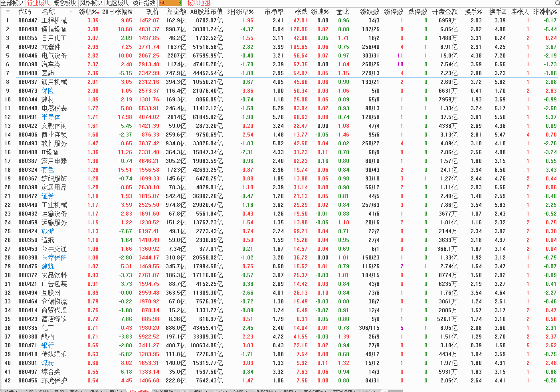The height and width of the screenshot is (392, 560).
Task: Select the 汽车类 row name
Action: click(x=51, y=65)
